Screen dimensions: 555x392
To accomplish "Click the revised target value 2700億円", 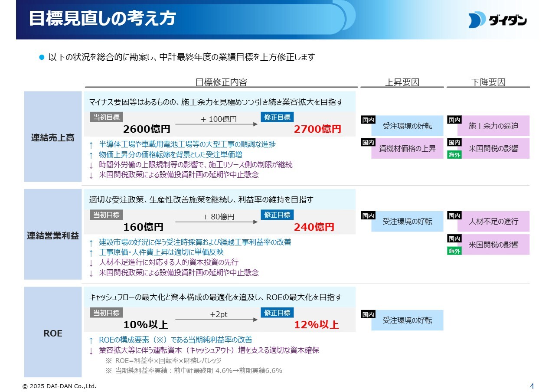I will (x=317, y=129).
